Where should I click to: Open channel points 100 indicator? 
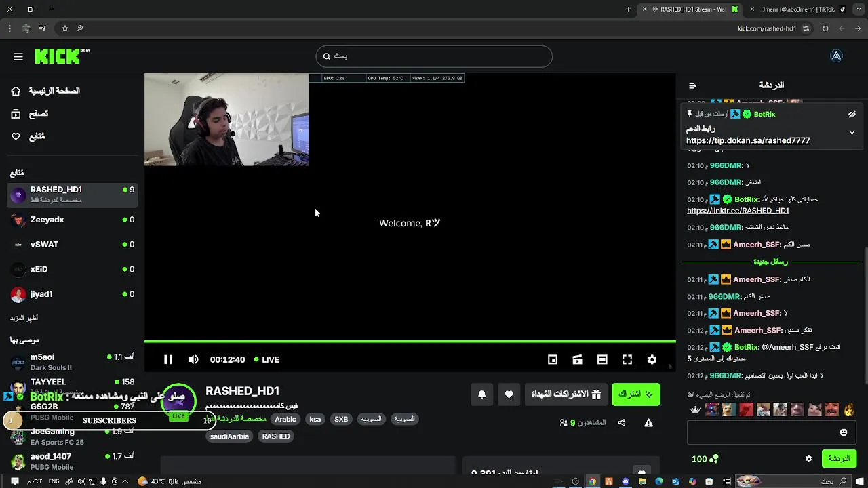(705, 459)
